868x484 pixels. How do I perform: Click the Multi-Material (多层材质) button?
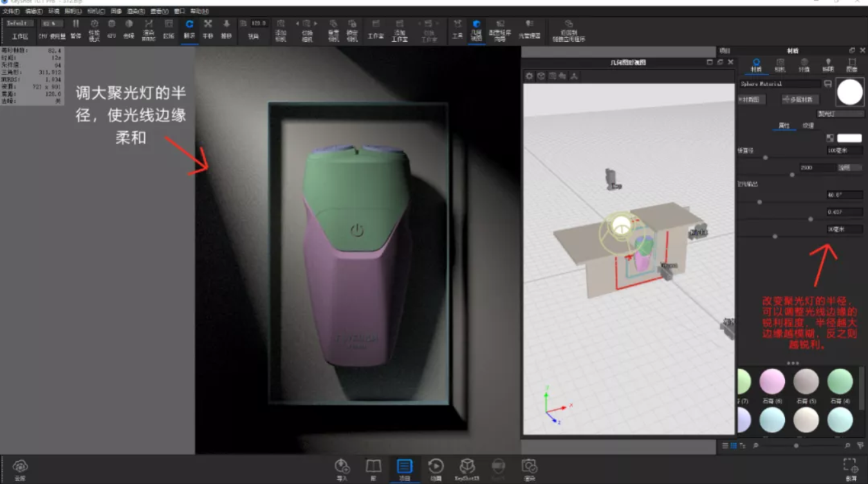(800, 99)
